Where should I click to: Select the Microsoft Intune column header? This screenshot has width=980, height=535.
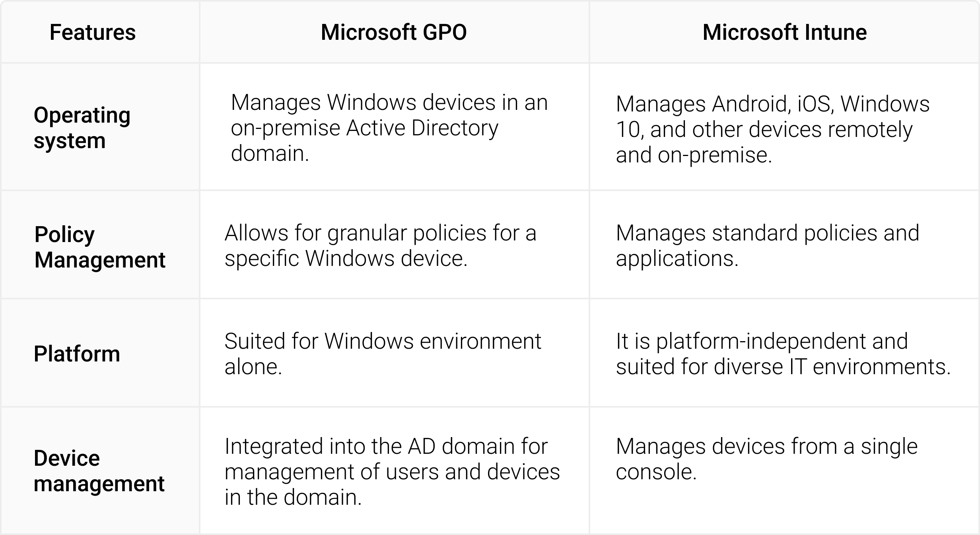pos(784,32)
